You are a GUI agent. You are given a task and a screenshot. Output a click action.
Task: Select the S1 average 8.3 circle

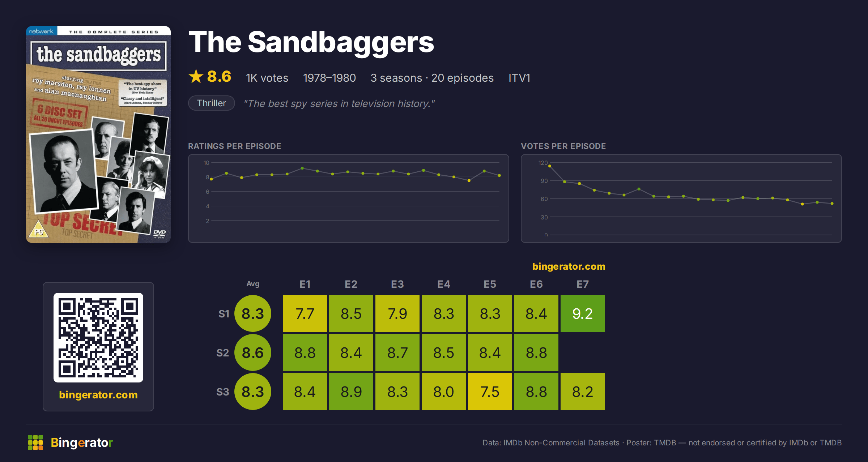253,313
